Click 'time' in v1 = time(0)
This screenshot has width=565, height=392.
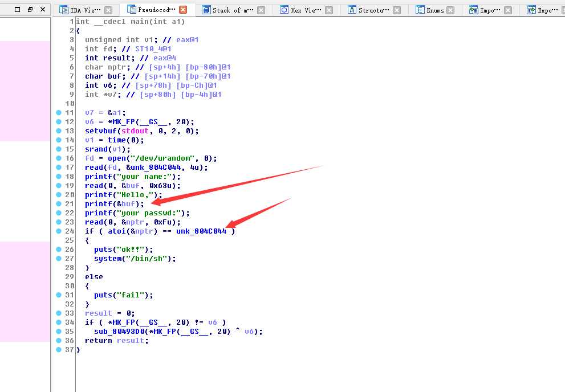tap(117, 140)
